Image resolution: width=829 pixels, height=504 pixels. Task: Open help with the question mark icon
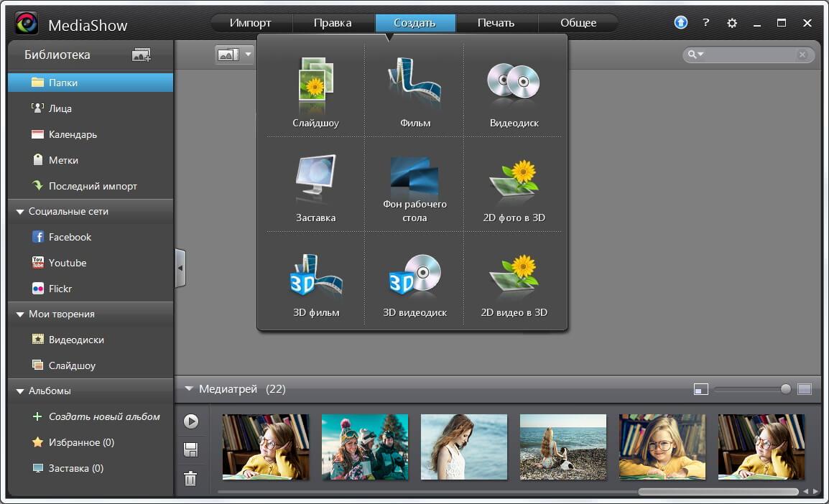706,22
